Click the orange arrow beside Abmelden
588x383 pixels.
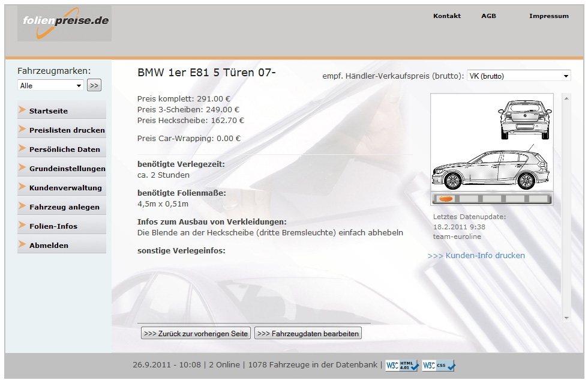[22, 244]
